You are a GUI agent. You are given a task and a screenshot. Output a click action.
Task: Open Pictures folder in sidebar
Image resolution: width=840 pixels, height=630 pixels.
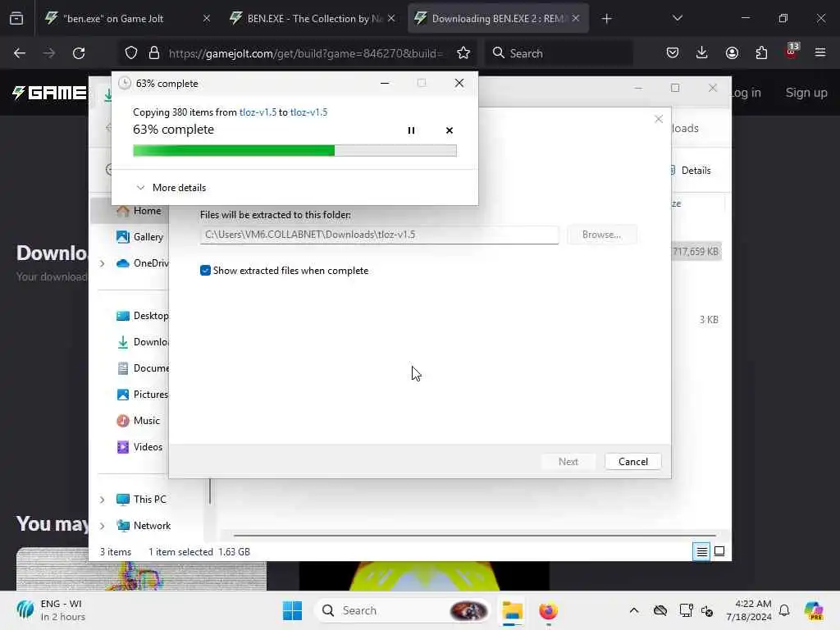[x=142, y=395]
